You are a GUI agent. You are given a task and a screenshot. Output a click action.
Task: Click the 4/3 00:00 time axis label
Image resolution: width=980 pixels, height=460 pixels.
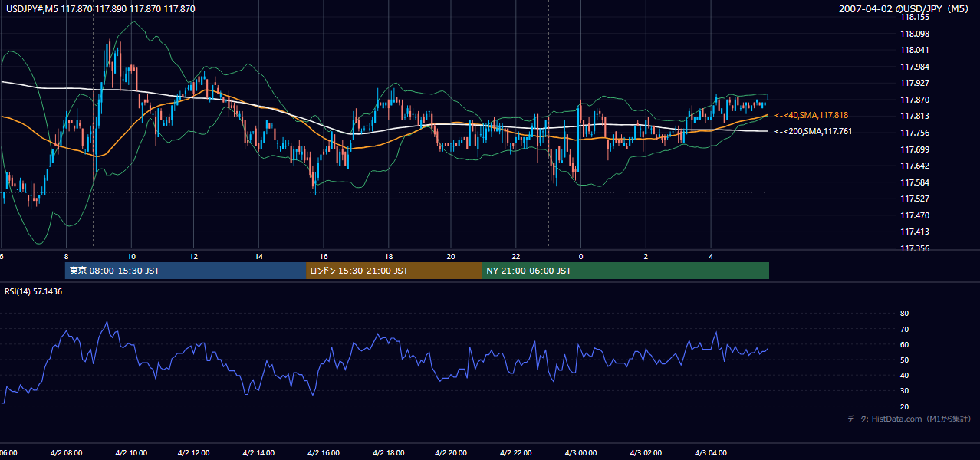[581, 453]
